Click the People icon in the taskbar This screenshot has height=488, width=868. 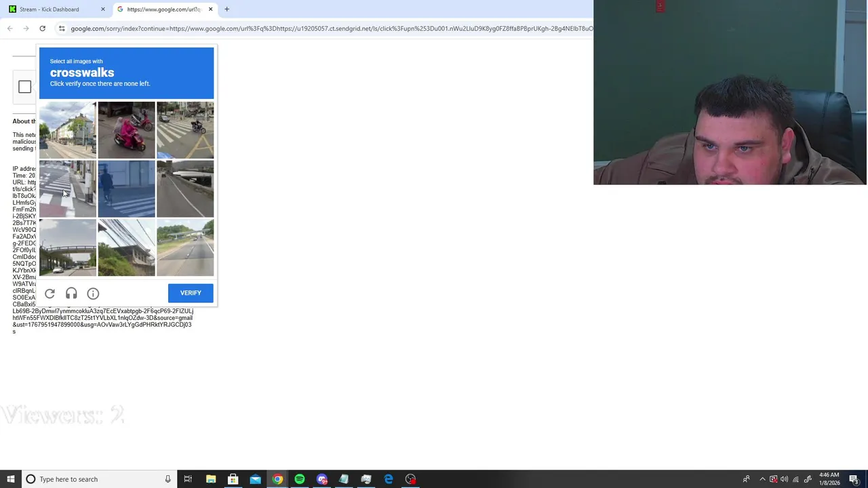pyautogui.click(x=746, y=479)
